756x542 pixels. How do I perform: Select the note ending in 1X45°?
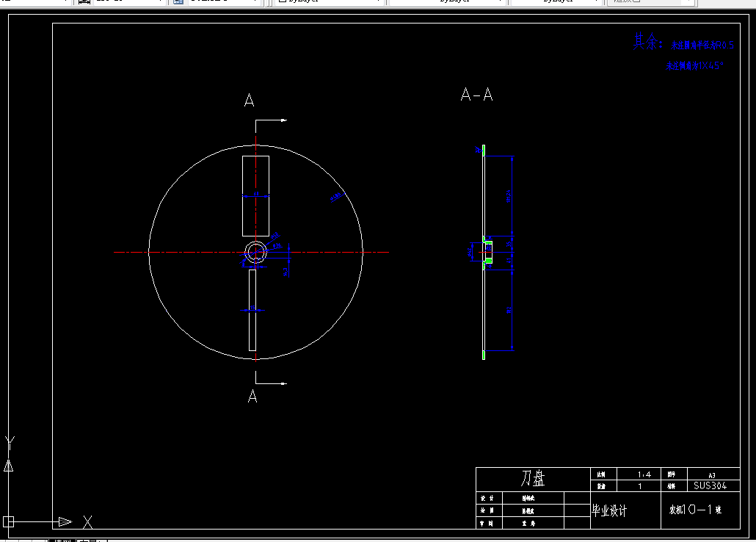coord(695,65)
